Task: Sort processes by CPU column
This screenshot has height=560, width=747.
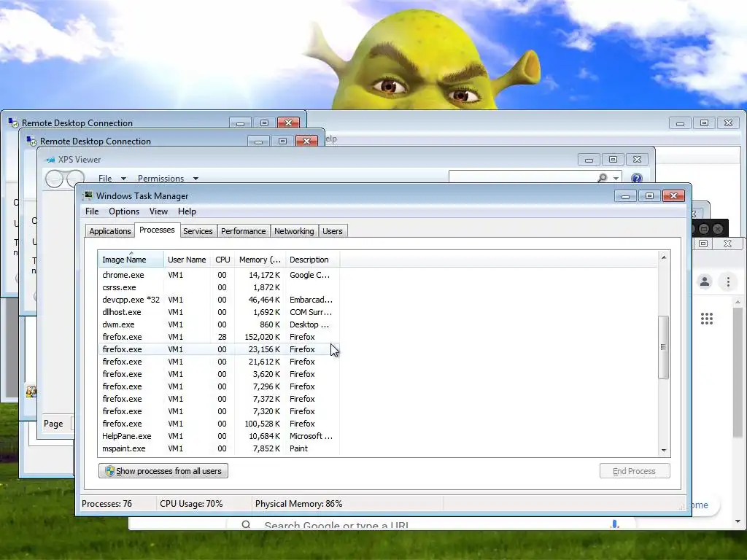Action: (x=222, y=260)
